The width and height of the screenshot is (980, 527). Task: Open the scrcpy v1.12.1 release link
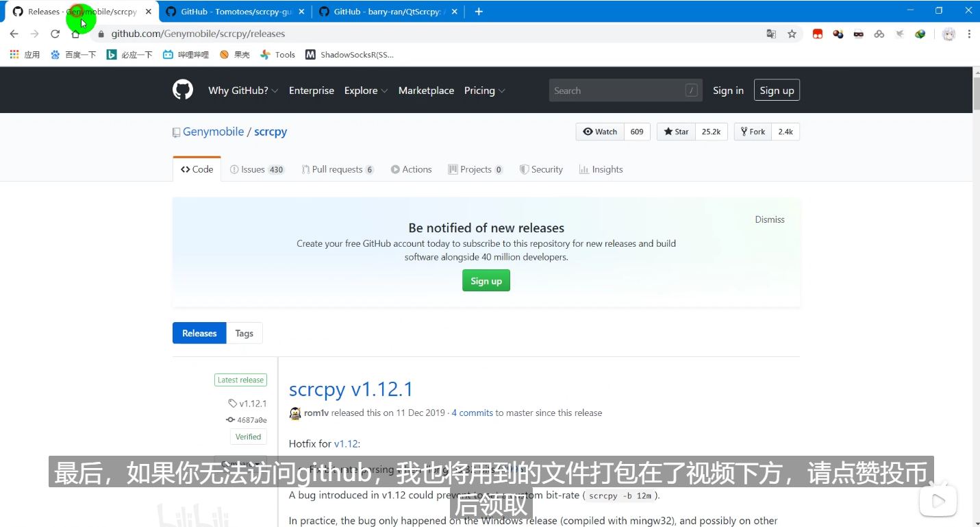coord(351,389)
